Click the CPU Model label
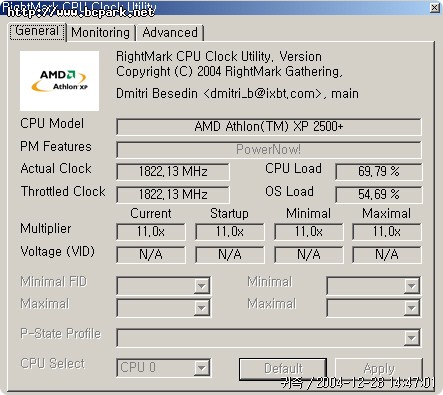 (x=52, y=123)
